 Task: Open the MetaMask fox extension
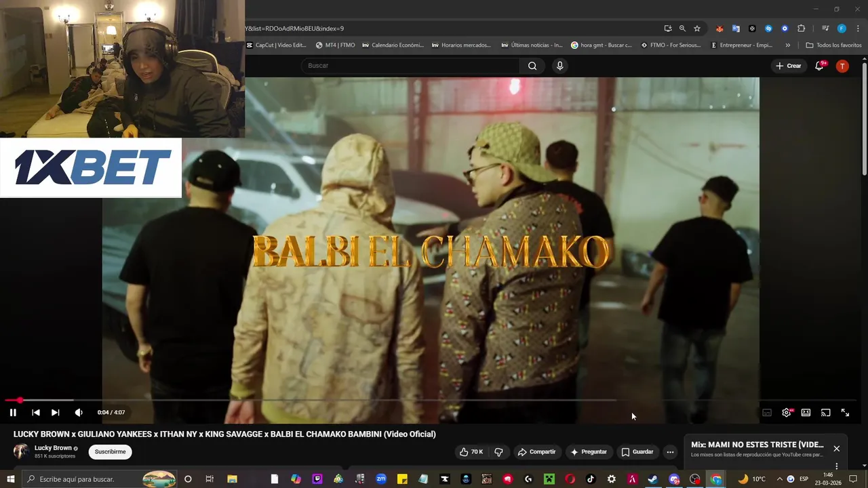click(x=719, y=28)
